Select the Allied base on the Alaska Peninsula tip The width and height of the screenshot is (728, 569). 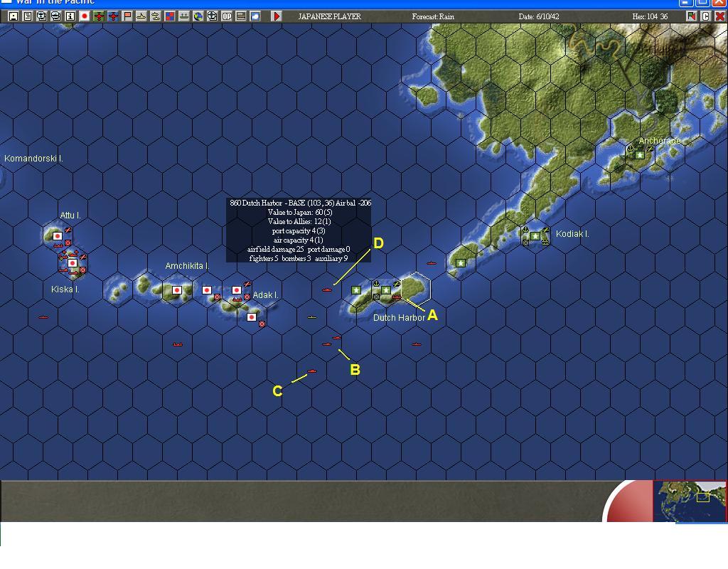click(461, 263)
